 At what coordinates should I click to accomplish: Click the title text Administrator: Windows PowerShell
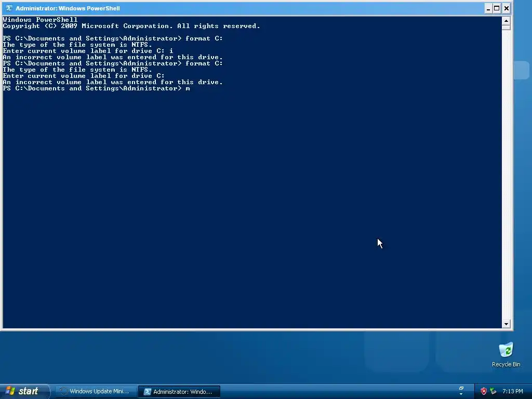(x=68, y=8)
